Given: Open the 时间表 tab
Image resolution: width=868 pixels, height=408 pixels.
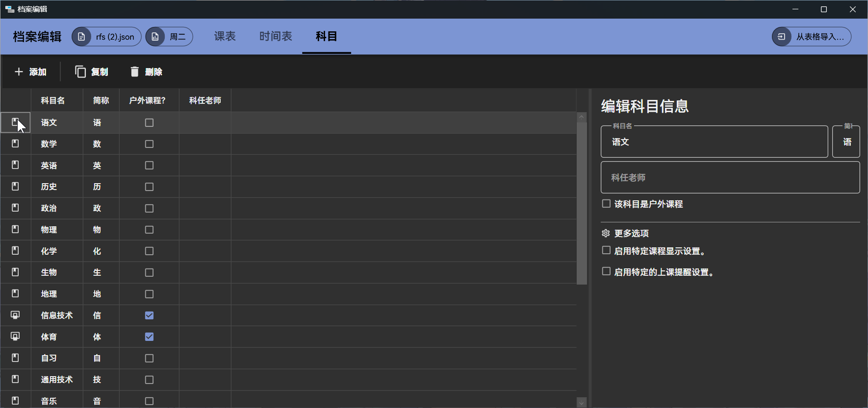Looking at the screenshot, I should point(276,37).
